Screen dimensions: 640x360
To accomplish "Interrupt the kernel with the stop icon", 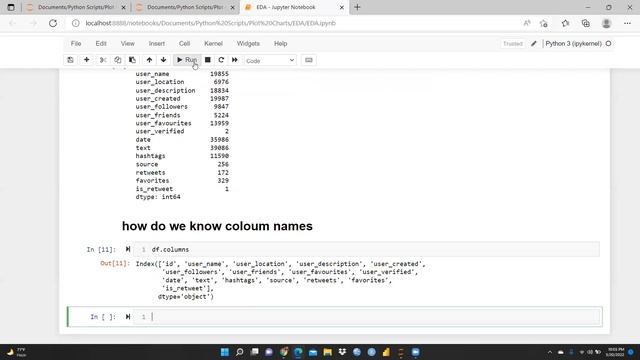I will pyautogui.click(x=208, y=60).
